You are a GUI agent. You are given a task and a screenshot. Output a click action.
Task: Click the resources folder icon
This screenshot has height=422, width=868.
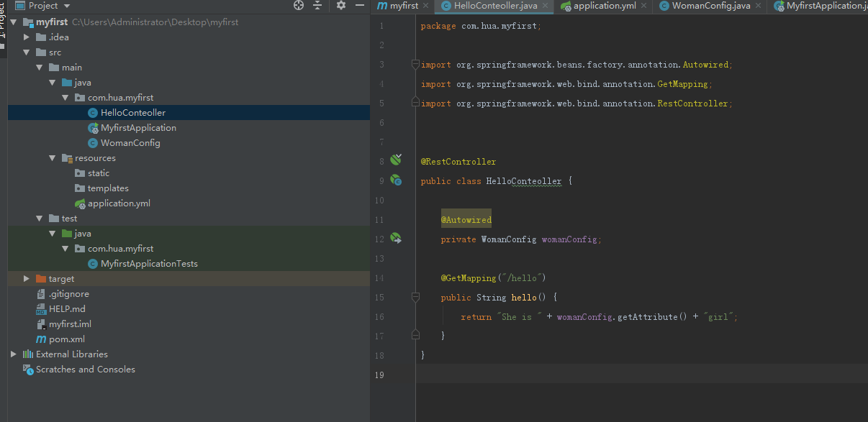pyautogui.click(x=68, y=158)
